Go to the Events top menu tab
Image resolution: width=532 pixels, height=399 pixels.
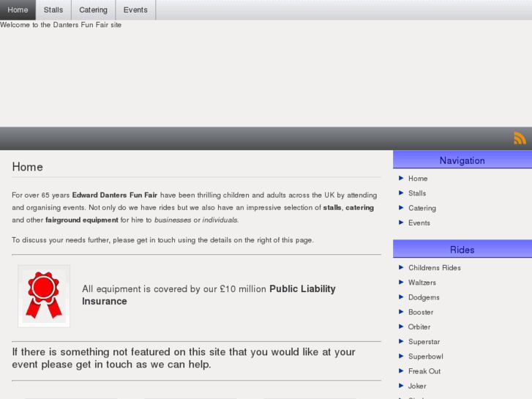pos(135,10)
